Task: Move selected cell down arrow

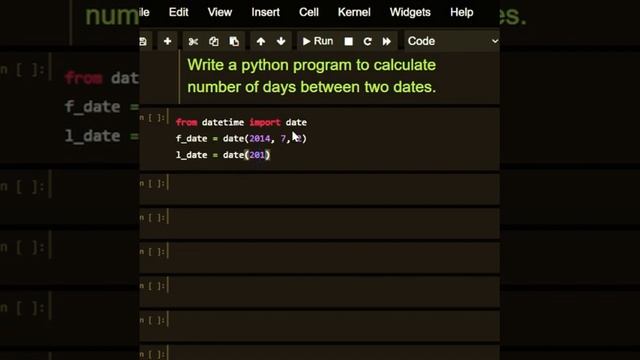Action: [x=281, y=41]
